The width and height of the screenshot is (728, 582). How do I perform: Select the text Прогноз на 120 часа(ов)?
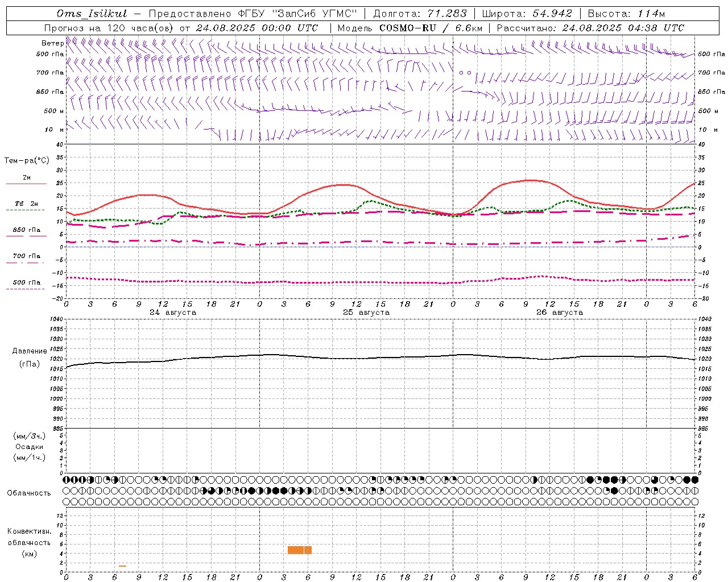(x=109, y=28)
